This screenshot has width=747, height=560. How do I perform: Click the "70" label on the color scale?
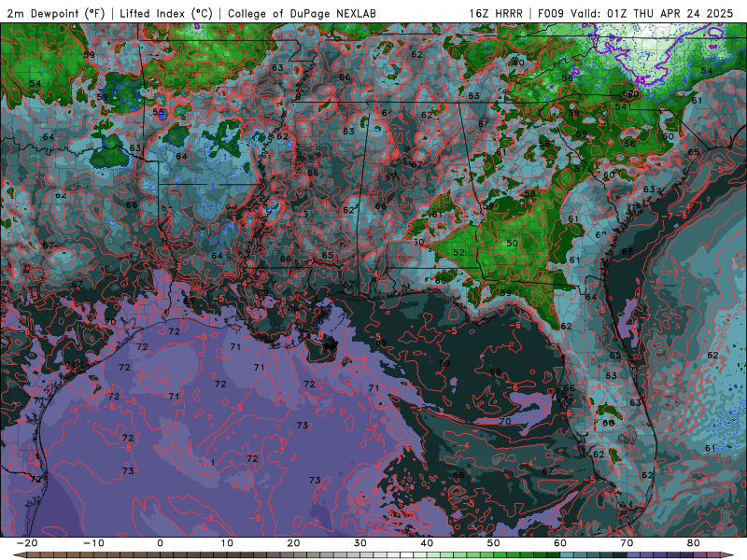click(x=627, y=543)
